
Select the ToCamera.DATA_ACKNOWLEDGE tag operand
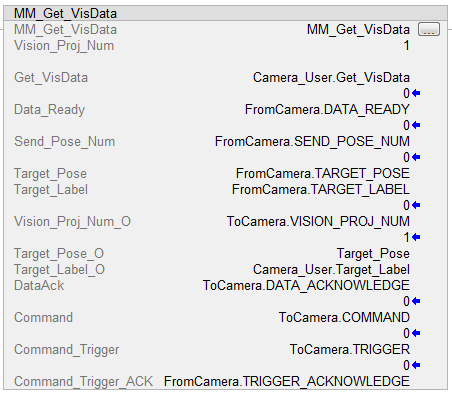pyautogui.click(x=306, y=285)
